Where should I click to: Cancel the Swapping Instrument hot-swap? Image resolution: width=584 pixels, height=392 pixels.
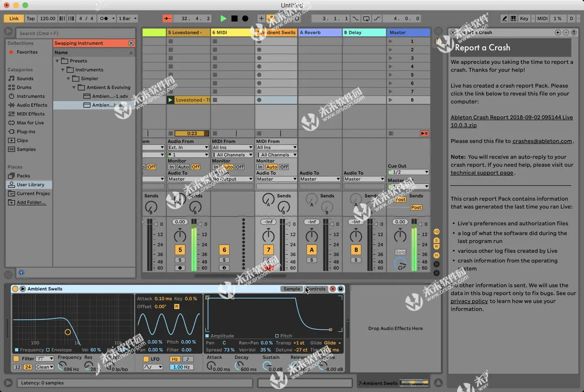pos(131,43)
